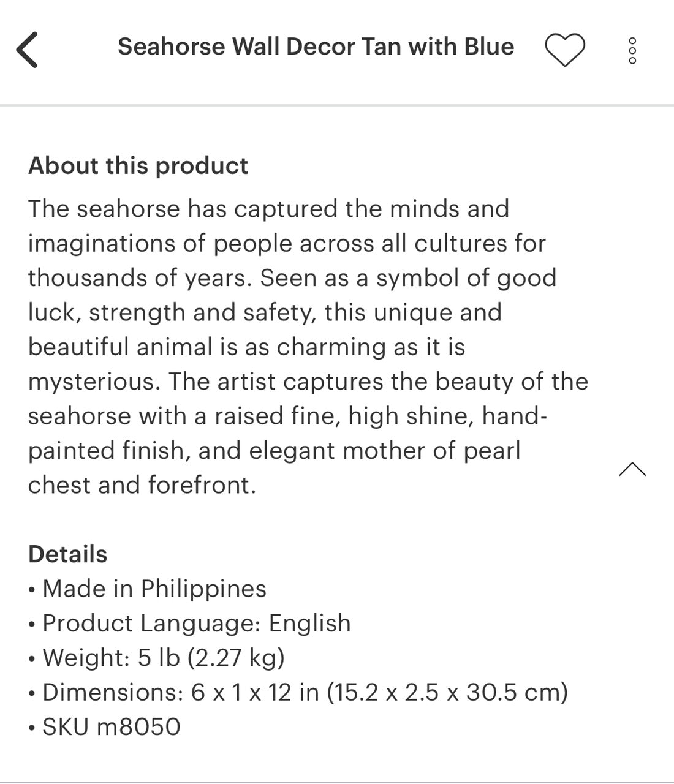Tap the Made in Philippines bullet
Image resolution: width=674 pixels, height=784 pixels.
[x=154, y=589]
